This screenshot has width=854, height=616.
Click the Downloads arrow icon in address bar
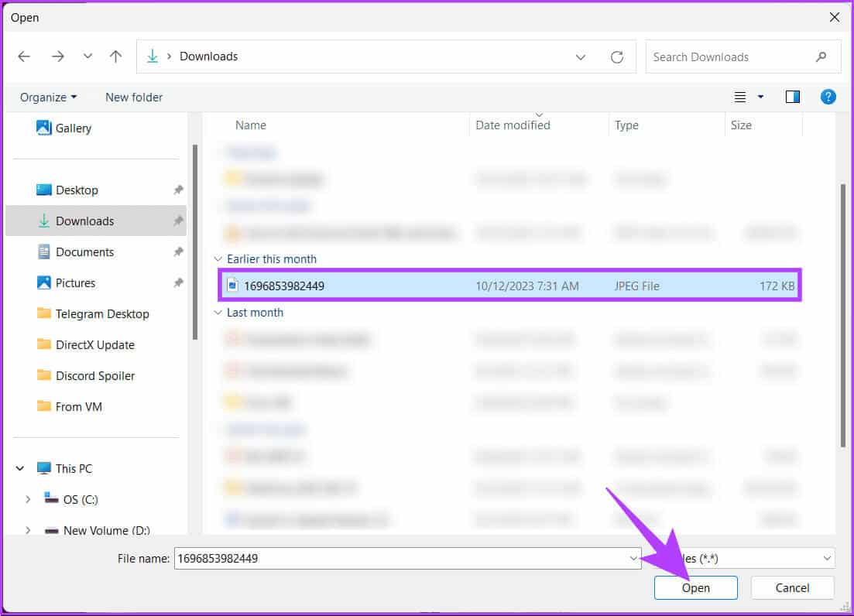pyautogui.click(x=153, y=56)
